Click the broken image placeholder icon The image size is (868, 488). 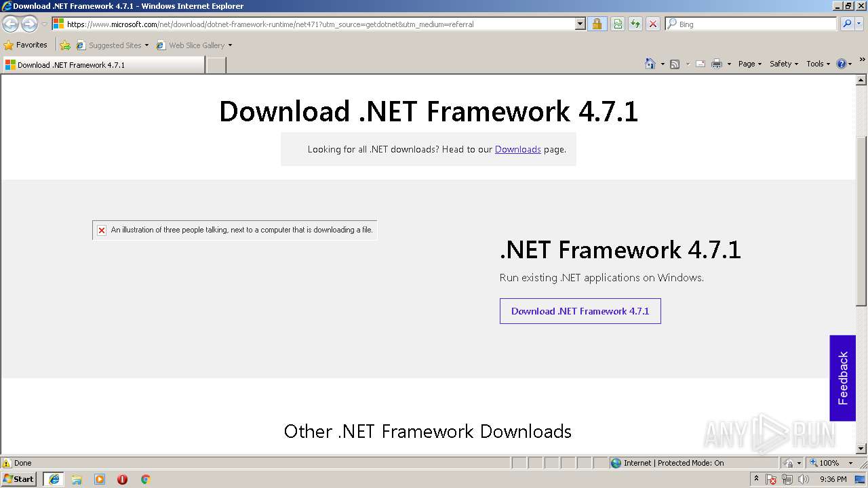coord(102,230)
